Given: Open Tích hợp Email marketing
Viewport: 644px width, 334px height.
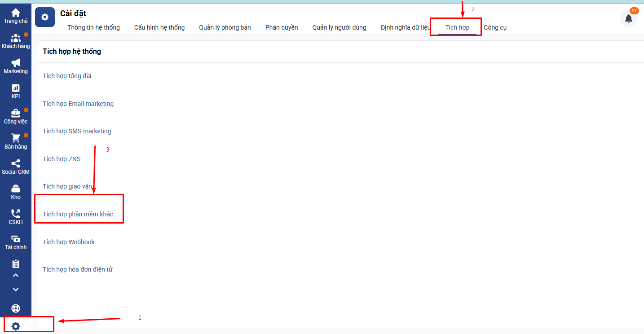Looking at the screenshot, I should (78, 104).
